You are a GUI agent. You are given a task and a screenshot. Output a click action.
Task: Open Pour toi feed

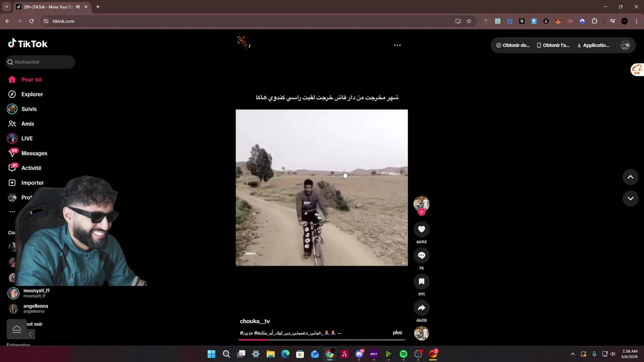point(25,79)
